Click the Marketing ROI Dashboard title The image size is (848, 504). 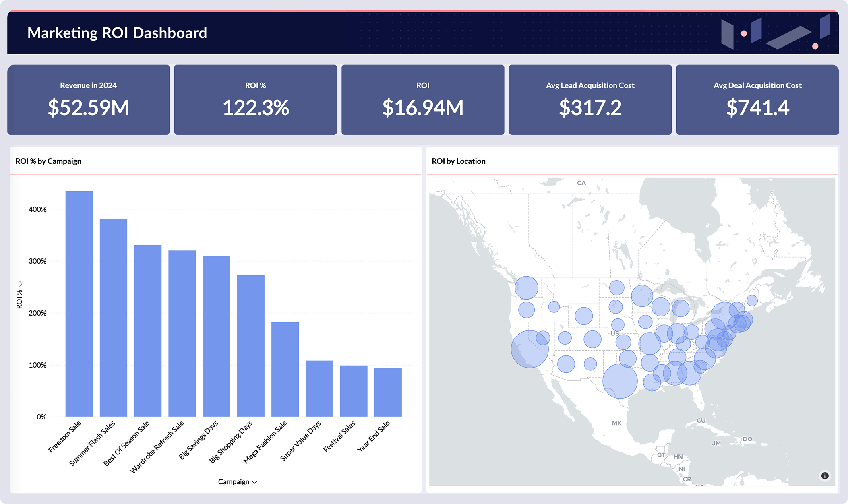[x=117, y=33]
